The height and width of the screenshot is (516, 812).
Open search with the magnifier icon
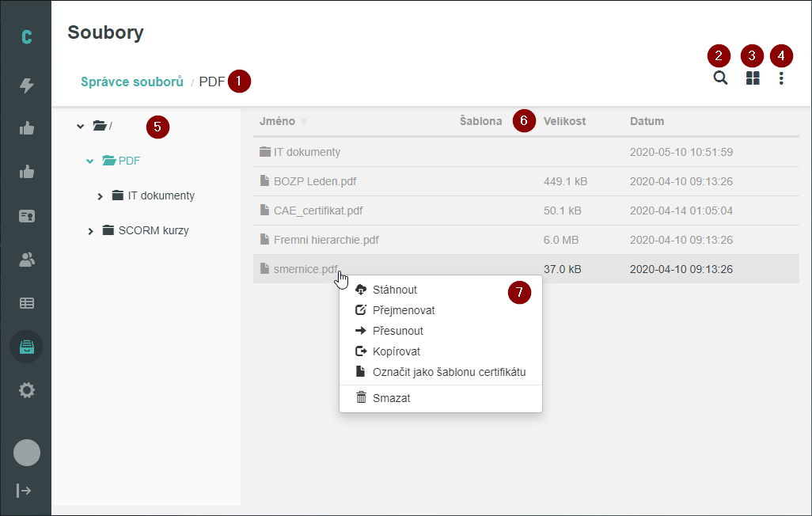tap(719, 78)
